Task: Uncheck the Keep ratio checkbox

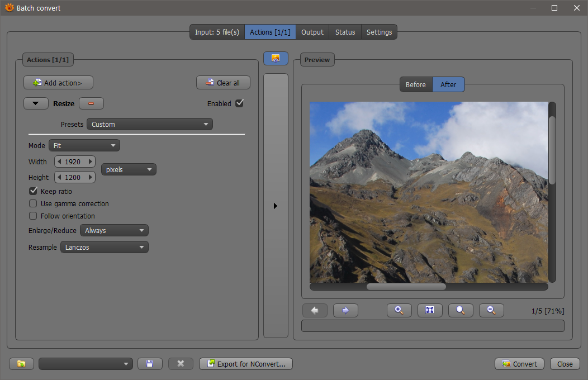Action: pos(34,191)
